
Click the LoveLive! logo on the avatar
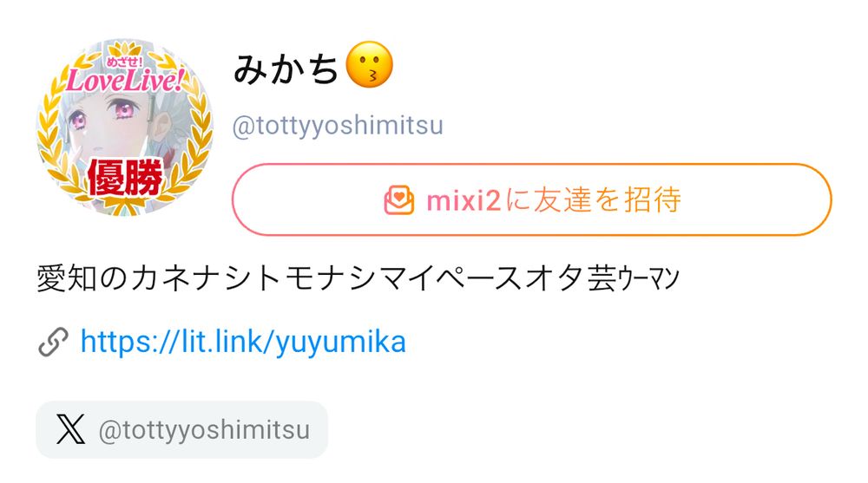click(x=124, y=82)
